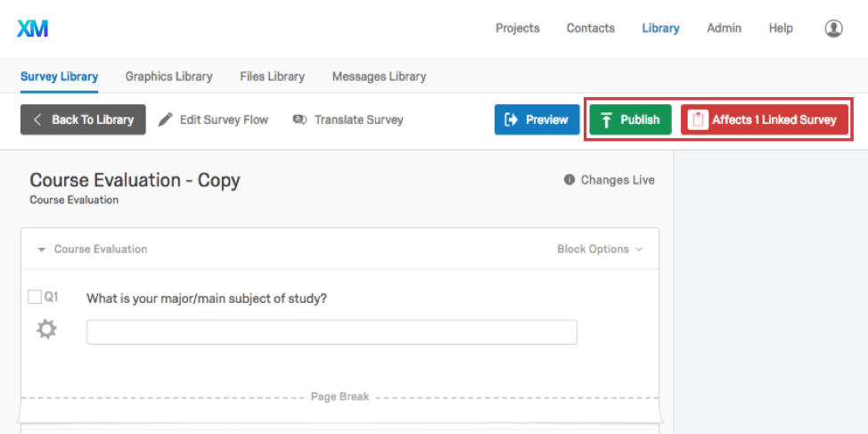868x434 pixels.
Task: Click the Q1 answer text field
Action: 332,332
